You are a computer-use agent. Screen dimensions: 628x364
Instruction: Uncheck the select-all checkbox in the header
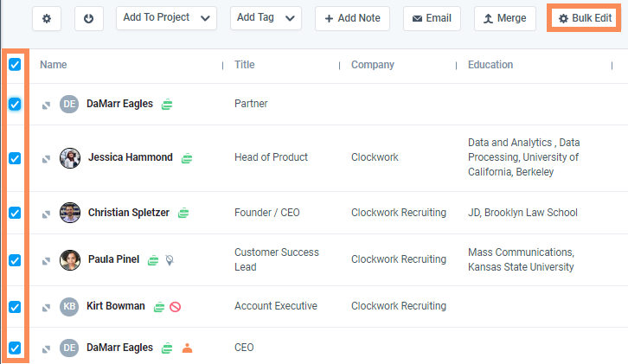pos(15,64)
